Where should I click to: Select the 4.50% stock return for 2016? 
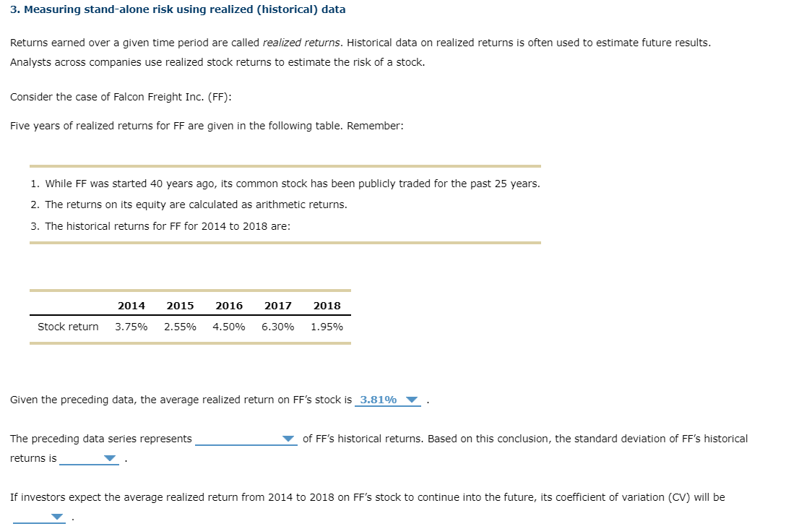[229, 327]
